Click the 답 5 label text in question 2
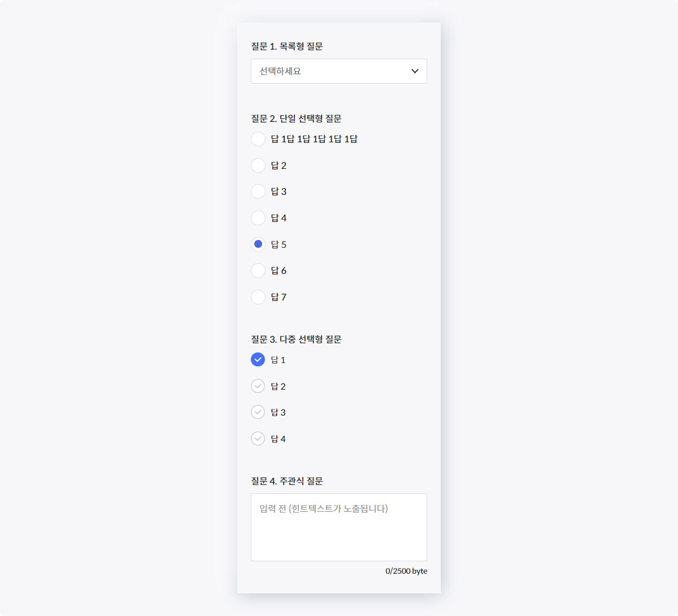 (279, 244)
